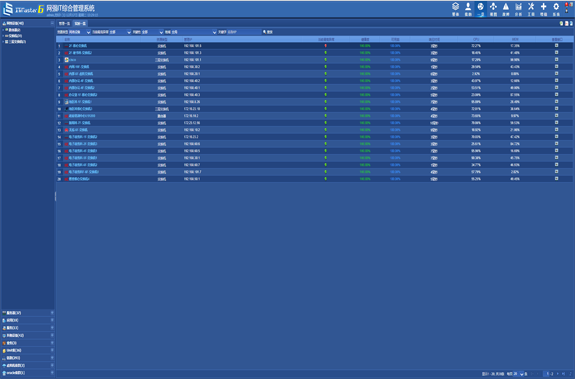This screenshot has height=379, width=575.
Task: Click the red PDF export icon
Action: 566,23
